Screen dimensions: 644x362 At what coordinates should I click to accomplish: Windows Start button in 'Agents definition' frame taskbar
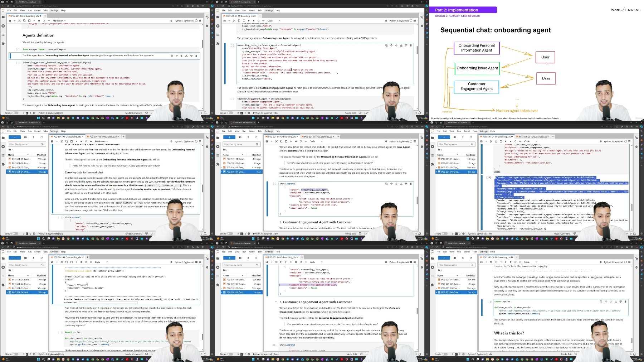(38, 118)
